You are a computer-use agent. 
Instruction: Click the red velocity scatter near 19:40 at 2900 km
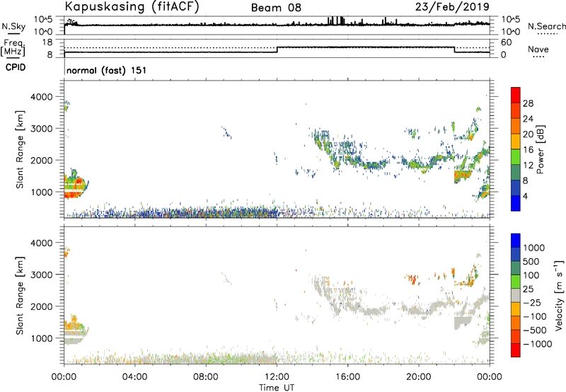click(x=413, y=279)
